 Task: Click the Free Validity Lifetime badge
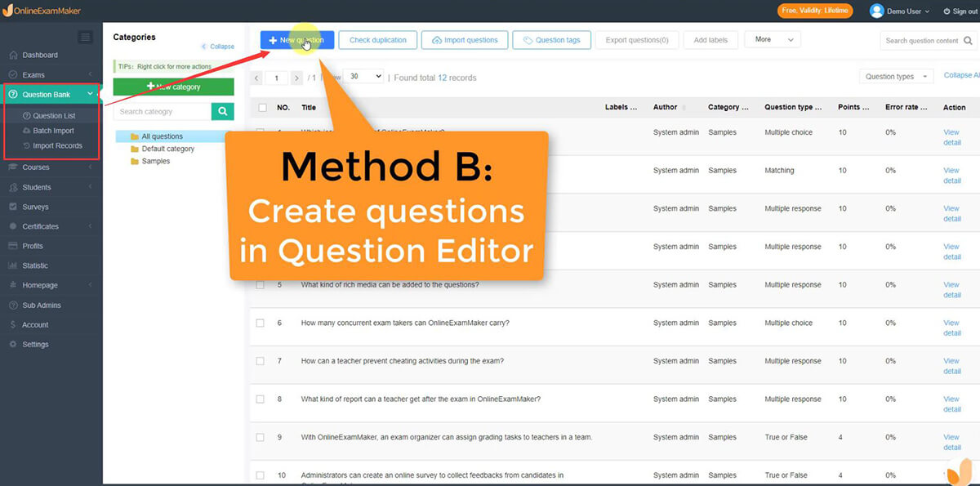click(x=815, y=11)
